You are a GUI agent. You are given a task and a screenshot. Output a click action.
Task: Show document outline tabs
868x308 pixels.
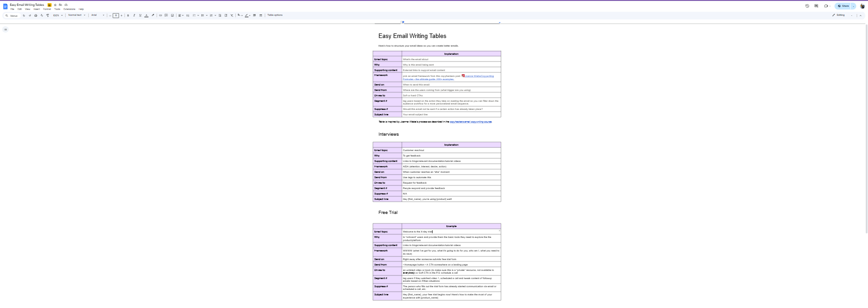click(x=5, y=29)
